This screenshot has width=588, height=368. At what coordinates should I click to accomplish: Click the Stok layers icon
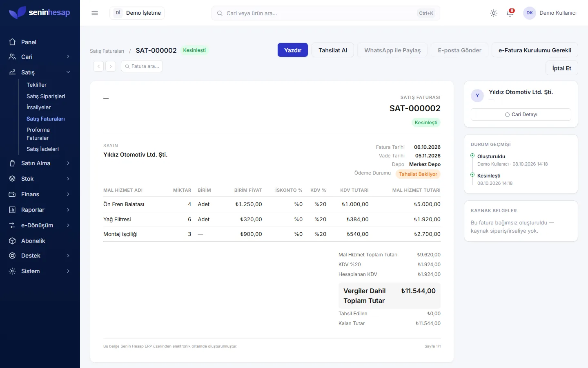coord(12,179)
